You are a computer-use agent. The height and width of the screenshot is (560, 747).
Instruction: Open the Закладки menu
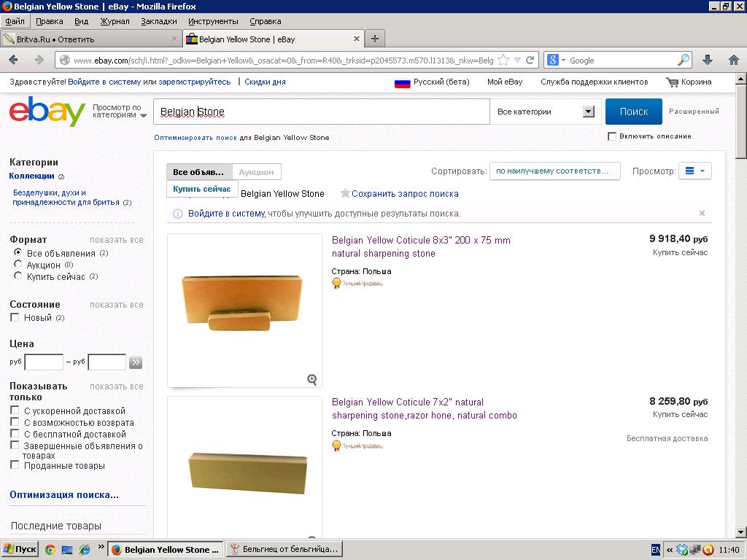coord(158,21)
